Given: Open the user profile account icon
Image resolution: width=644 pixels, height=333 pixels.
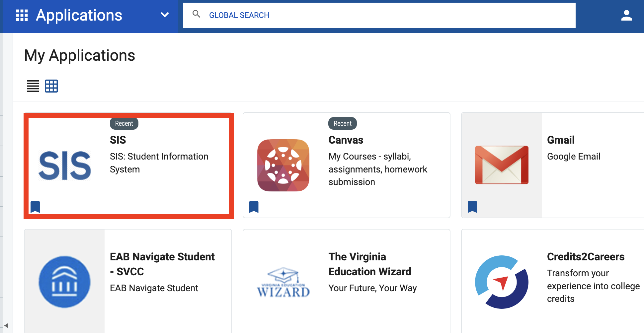Looking at the screenshot, I should coord(626,15).
